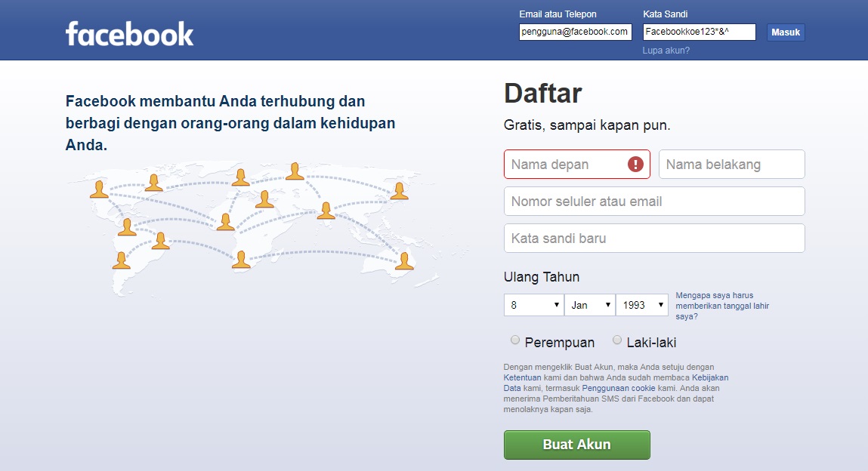Image resolution: width=868 pixels, height=471 pixels.
Task: Click the red error icon in Nama depan
Action: click(635, 164)
